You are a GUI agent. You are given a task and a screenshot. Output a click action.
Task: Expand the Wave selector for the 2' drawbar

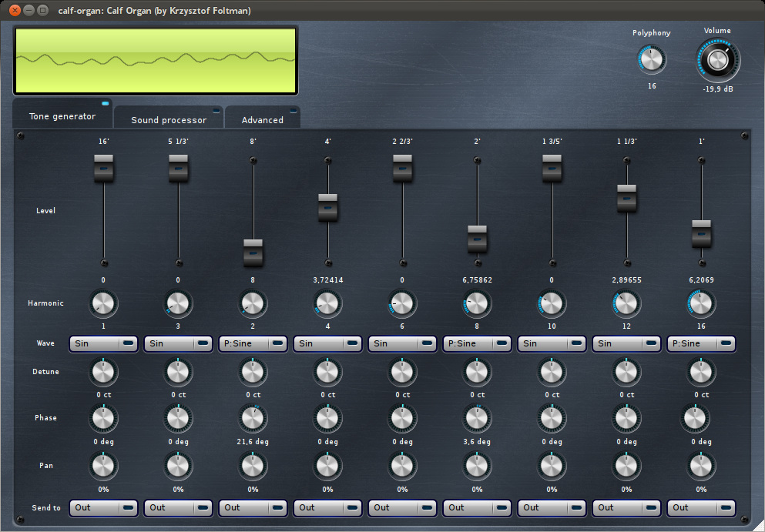pos(477,343)
